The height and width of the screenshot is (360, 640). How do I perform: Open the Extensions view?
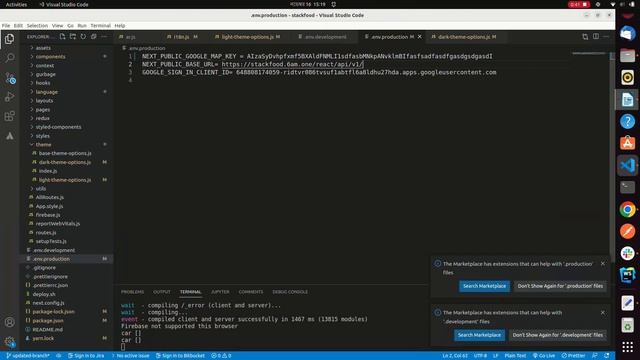(x=9, y=116)
